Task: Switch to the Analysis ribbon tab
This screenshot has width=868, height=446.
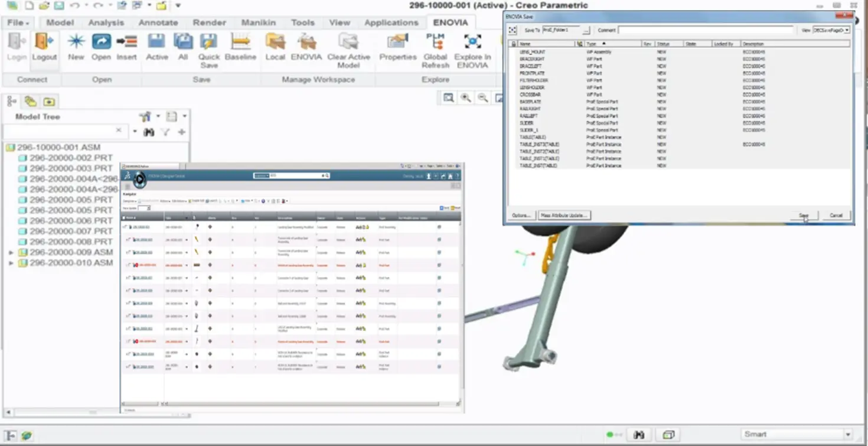Action: (x=106, y=22)
